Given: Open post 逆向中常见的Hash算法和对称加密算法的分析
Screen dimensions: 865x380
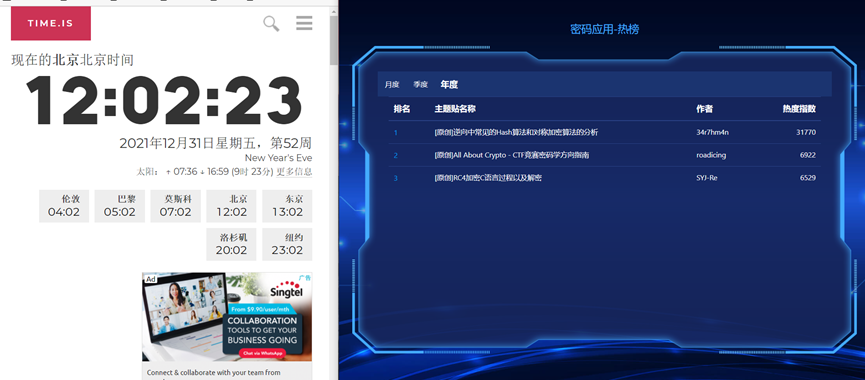Looking at the screenshot, I should [x=516, y=132].
